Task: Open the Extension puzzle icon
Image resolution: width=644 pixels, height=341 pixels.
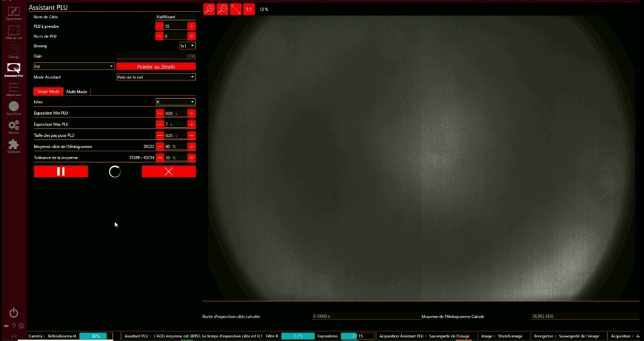Action: pyautogui.click(x=14, y=146)
